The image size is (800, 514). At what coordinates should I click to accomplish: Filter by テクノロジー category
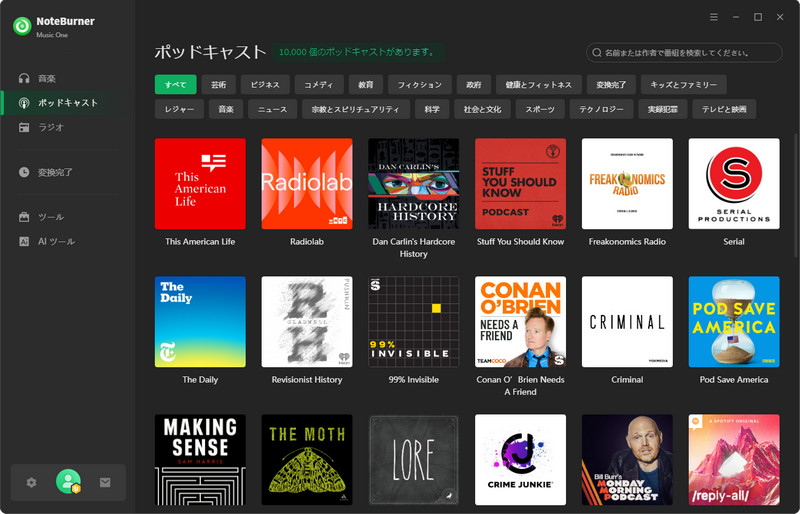pos(602,109)
